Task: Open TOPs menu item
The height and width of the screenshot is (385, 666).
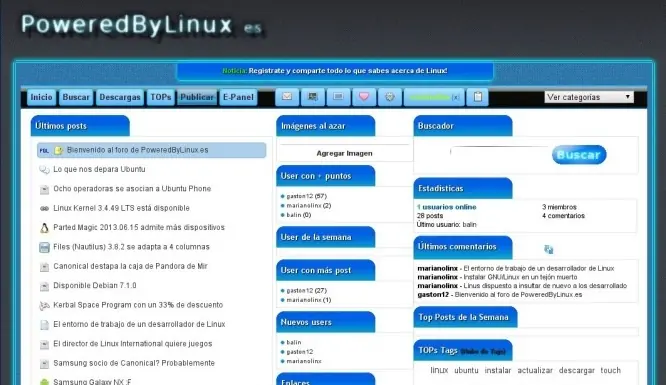Action: pos(161,97)
